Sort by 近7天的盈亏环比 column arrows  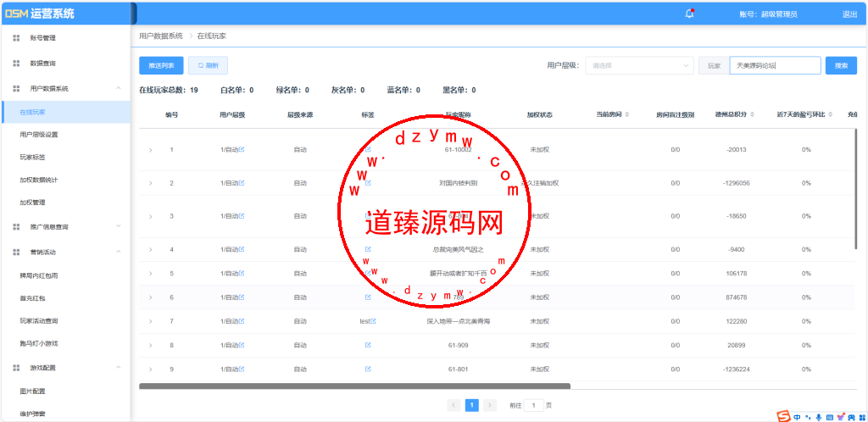click(x=831, y=114)
